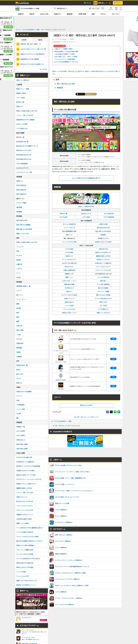The height and width of the screenshot is (644, 138).
Task: Open 止まるべき日 in the navigation bar
Action: pos(44,14)
